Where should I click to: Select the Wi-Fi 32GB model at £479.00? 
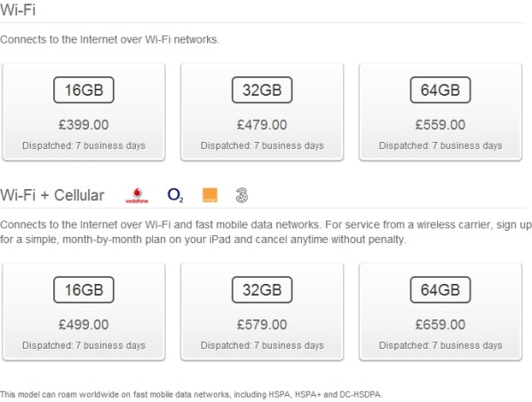pyautogui.click(x=262, y=112)
